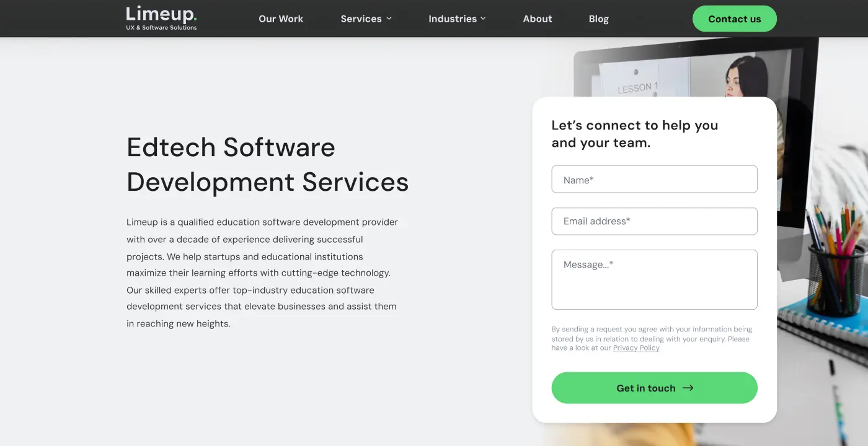Viewport: 868px width, 446px height.
Task: Open the Privacy Policy link
Action: (x=636, y=348)
